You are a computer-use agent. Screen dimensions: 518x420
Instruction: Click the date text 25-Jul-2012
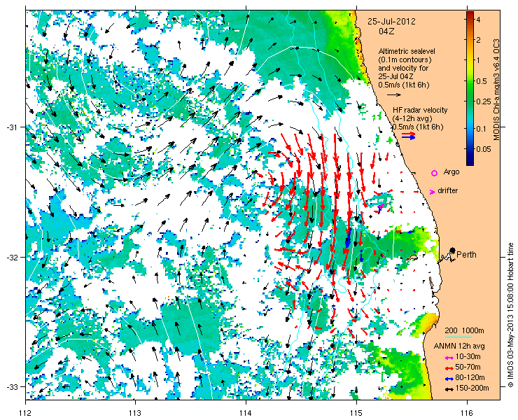391,22
